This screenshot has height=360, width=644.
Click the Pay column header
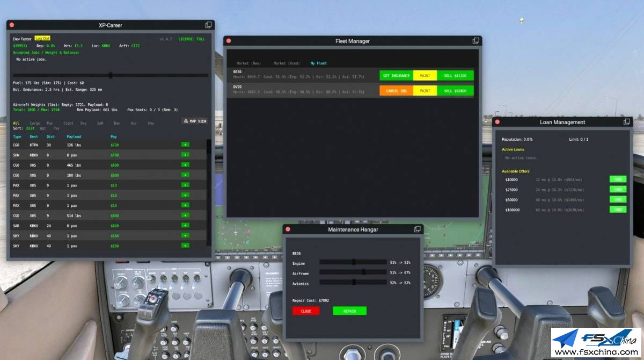pyautogui.click(x=114, y=136)
